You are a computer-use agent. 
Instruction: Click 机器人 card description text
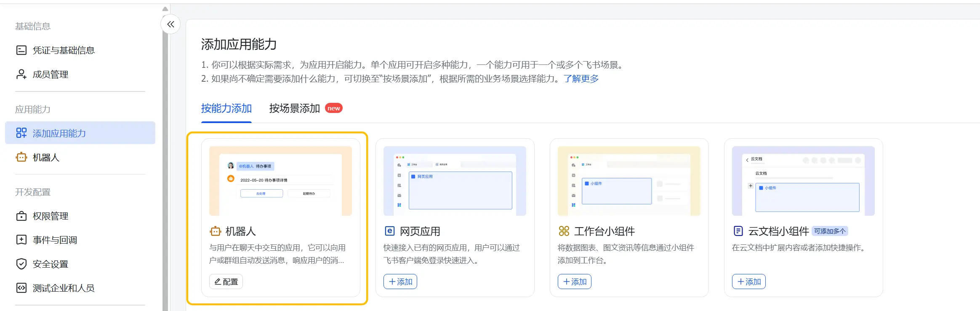tap(277, 254)
